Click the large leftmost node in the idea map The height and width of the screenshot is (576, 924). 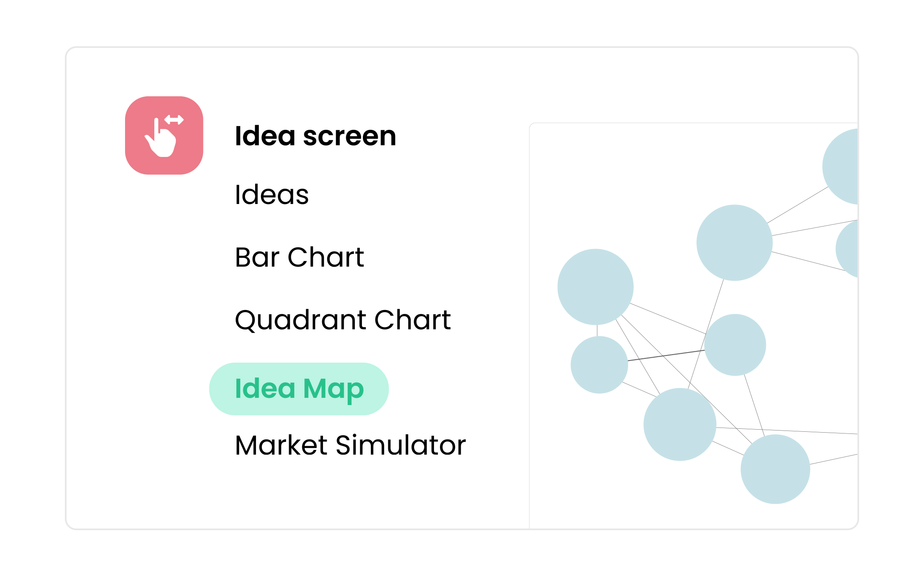(x=595, y=287)
